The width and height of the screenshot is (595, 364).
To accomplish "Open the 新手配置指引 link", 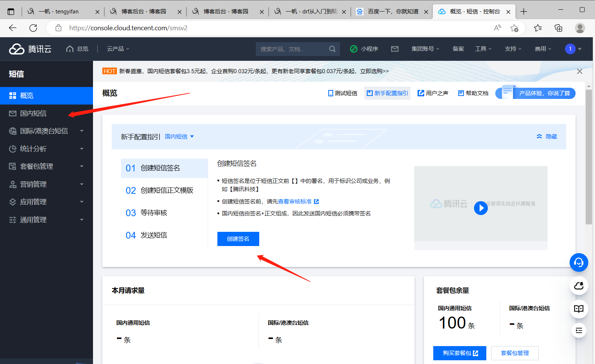I will coord(387,93).
